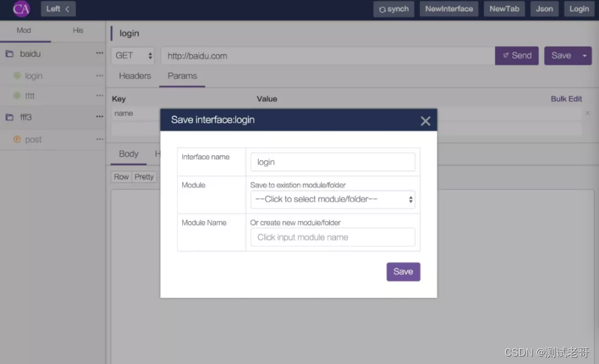Open NewInterface from top bar
Screen dimensions: 599x364
tap(449, 9)
